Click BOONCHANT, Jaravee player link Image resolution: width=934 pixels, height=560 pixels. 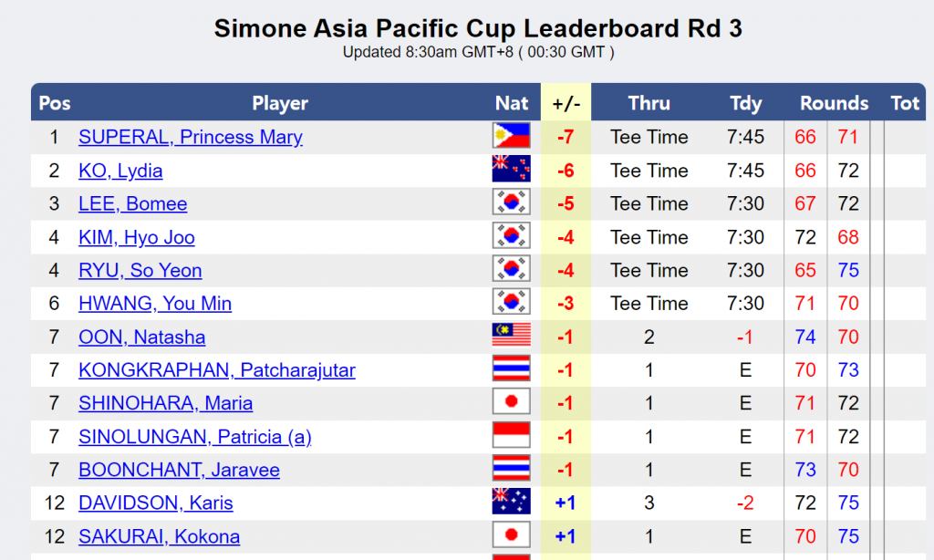pos(179,470)
